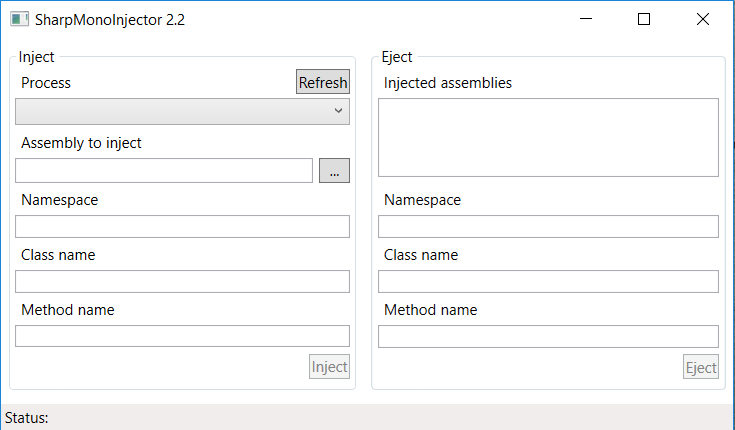Click the SharpMonoInjector 2.2 title text
This screenshot has height=430, width=735.
(x=110, y=19)
